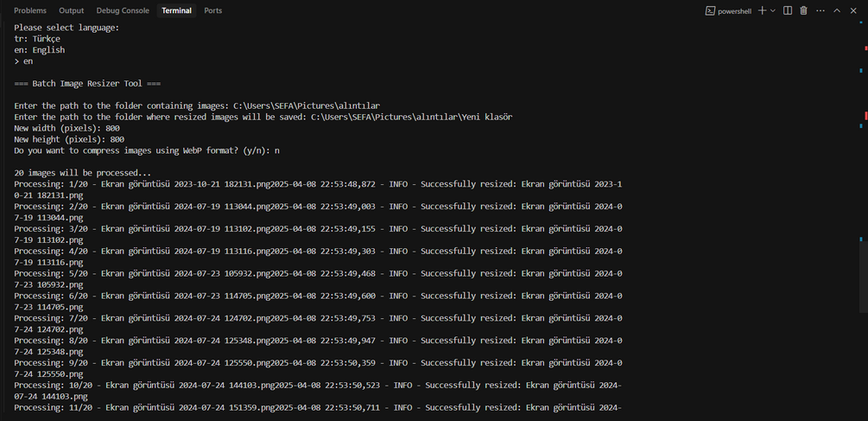This screenshot has height=421, width=868.
Task: Close the terminal panel
Action: 852,10
